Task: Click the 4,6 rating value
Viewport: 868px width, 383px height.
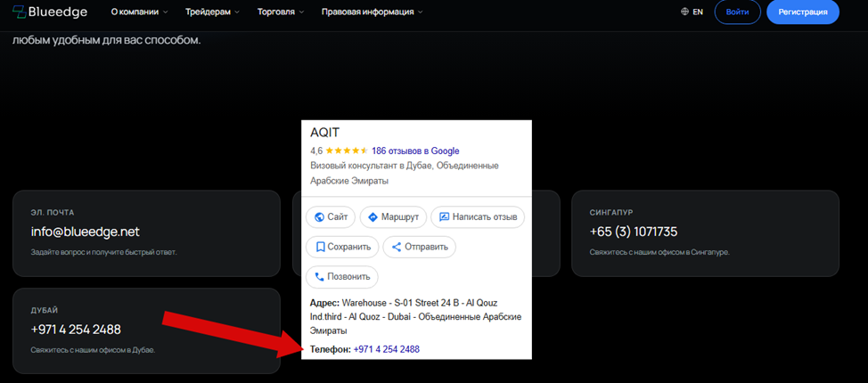Action: 316,151
